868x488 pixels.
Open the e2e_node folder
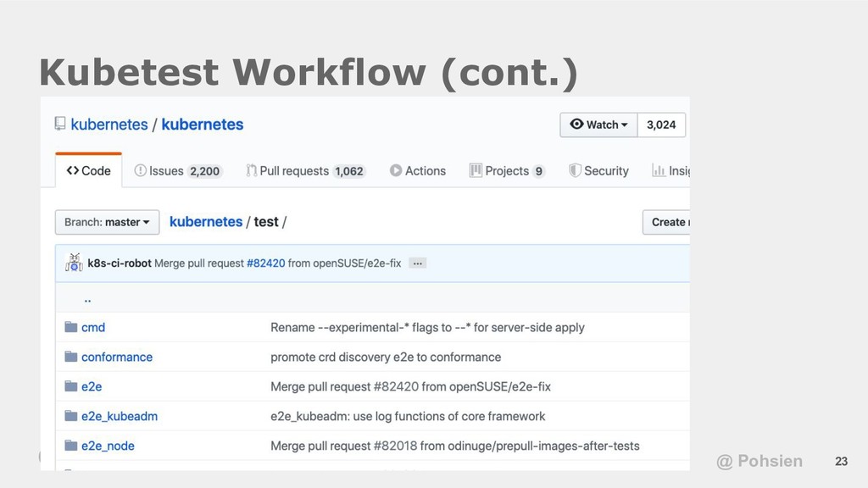(108, 446)
